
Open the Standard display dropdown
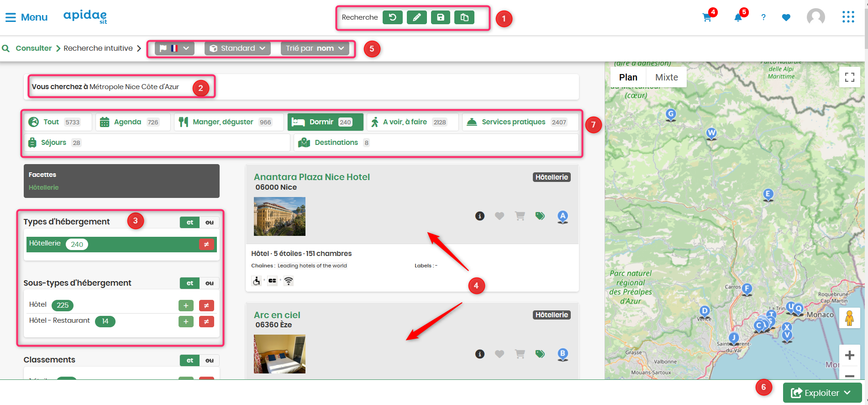(237, 48)
